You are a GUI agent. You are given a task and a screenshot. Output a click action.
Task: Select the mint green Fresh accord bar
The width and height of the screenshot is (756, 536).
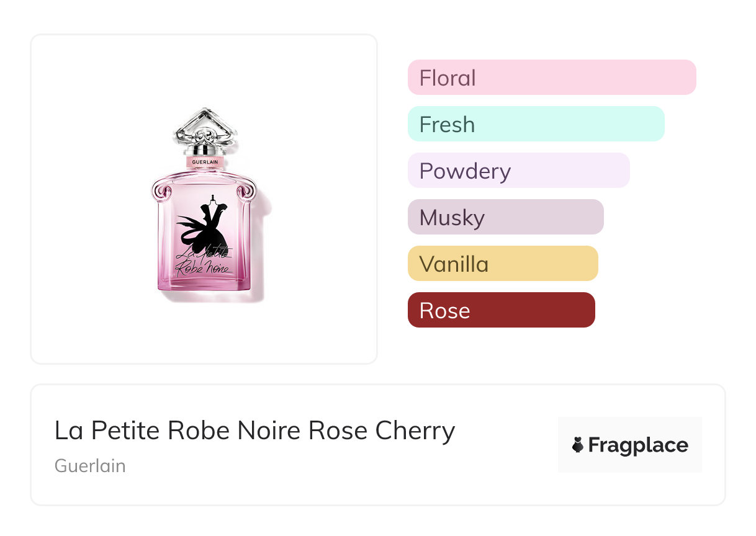(x=536, y=124)
